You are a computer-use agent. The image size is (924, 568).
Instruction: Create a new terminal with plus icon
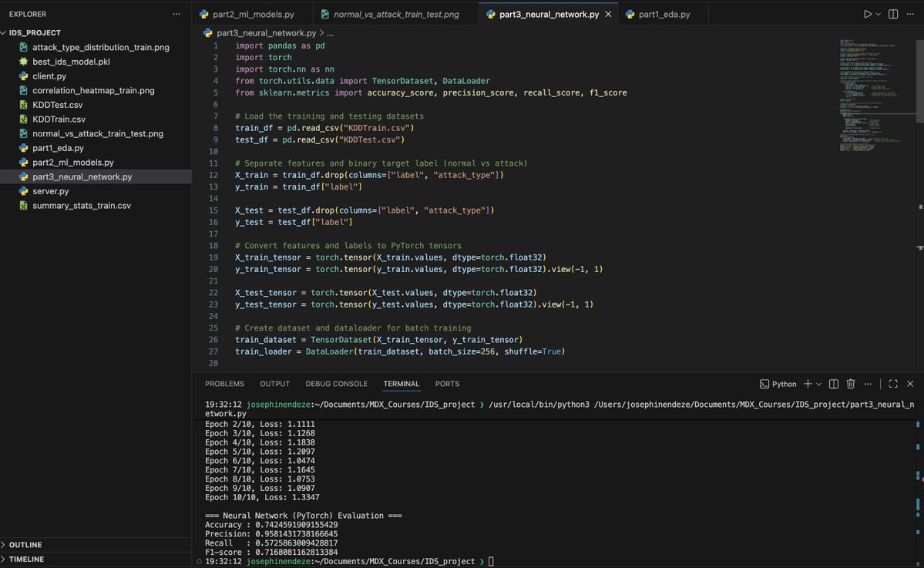808,384
